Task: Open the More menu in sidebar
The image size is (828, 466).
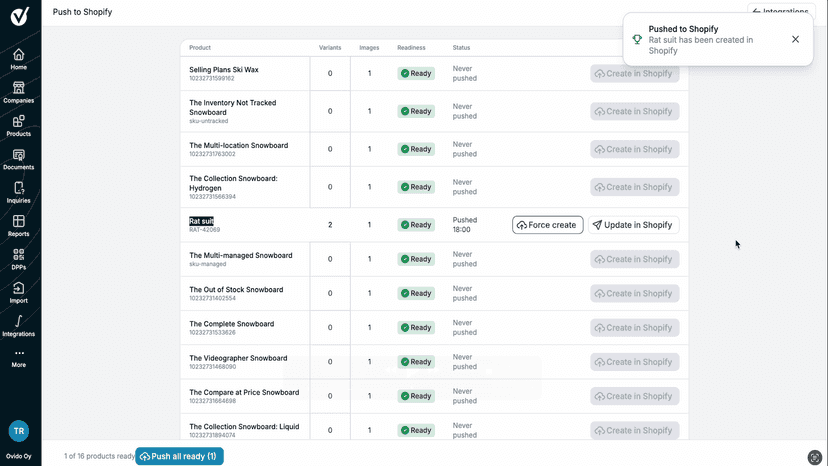Action: tap(18, 358)
